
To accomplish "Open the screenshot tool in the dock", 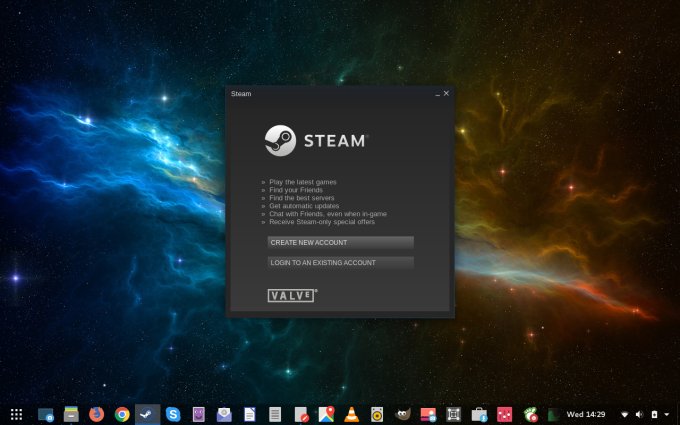I will (46, 414).
